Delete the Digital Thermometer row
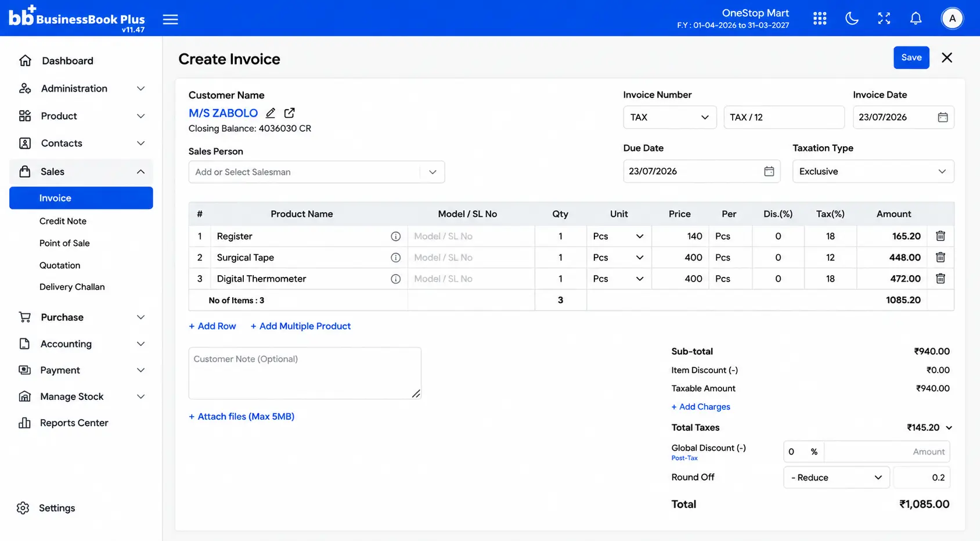The image size is (980, 541). point(941,279)
